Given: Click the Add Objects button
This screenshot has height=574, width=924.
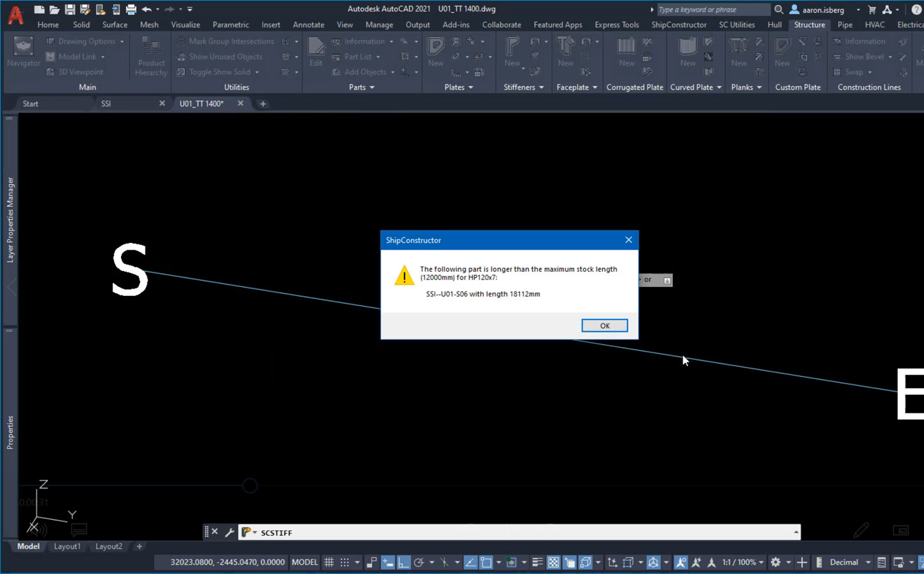Looking at the screenshot, I should [363, 72].
